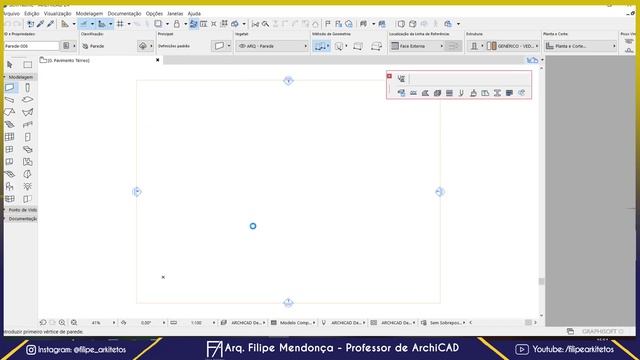Image resolution: width=640 pixels, height=360 pixels.
Task: Select the Marquee tool in the toolbox
Action: pyautogui.click(x=27, y=64)
